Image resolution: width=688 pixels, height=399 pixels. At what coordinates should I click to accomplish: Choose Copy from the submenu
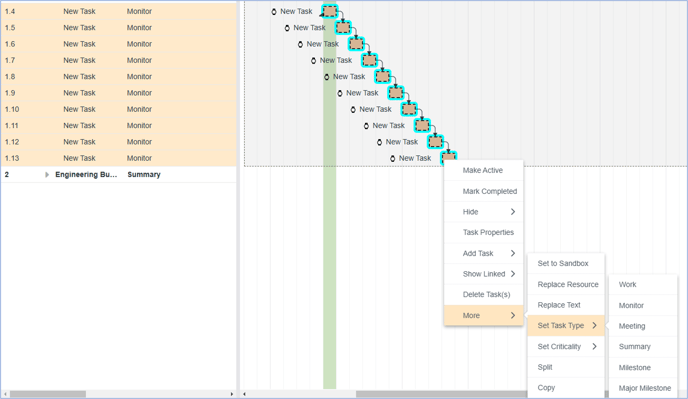pos(566,388)
